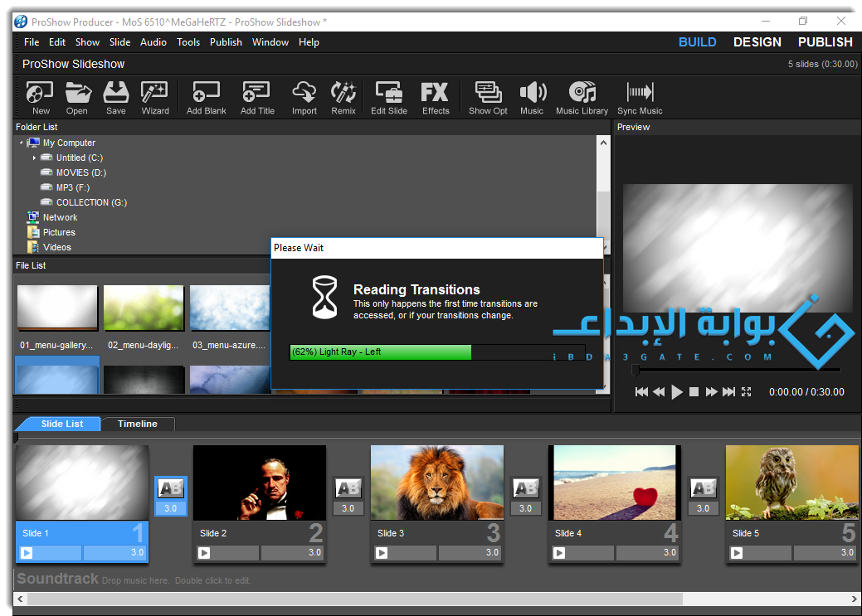Open the Slide menu
Viewport: 862px width, 616px height.
[119, 42]
